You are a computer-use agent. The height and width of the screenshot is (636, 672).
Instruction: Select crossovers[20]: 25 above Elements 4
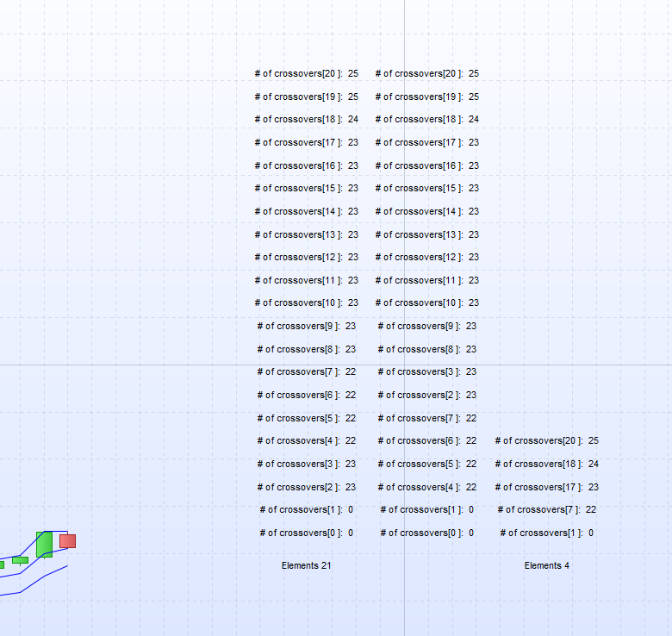[x=547, y=441]
